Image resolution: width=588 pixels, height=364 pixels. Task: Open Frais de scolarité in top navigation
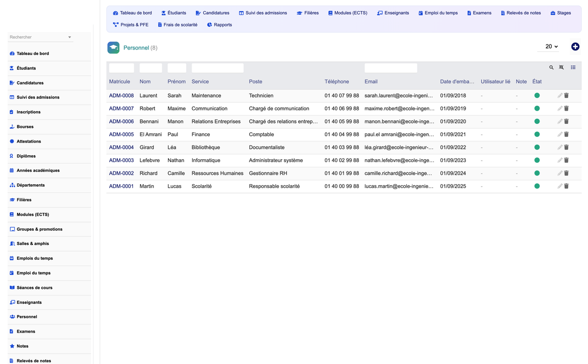(x=177, y=24)
